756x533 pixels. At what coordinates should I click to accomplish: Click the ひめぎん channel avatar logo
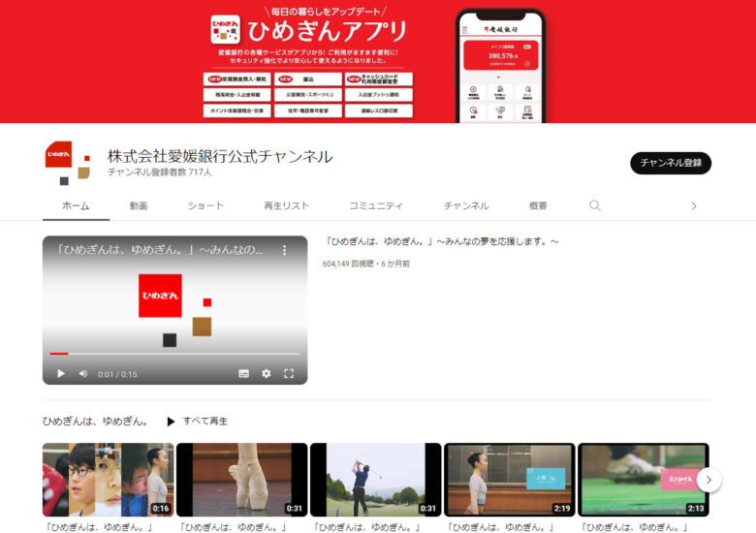pyautogui.click(x=68, y=163)
